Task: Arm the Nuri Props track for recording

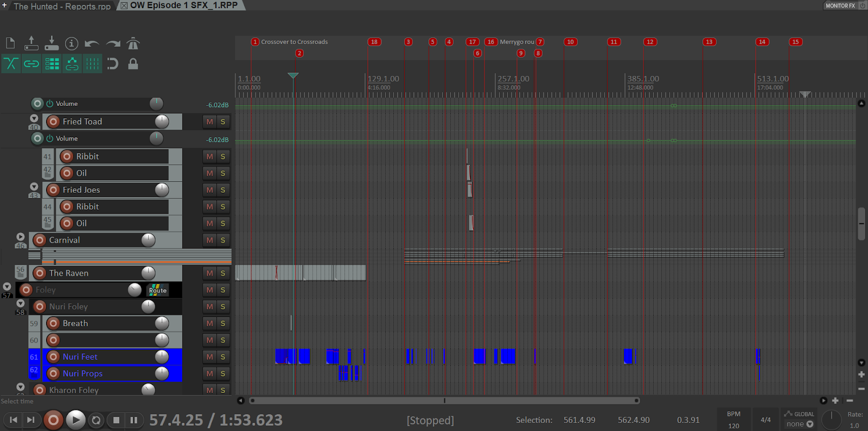Action: click(53, 373)
